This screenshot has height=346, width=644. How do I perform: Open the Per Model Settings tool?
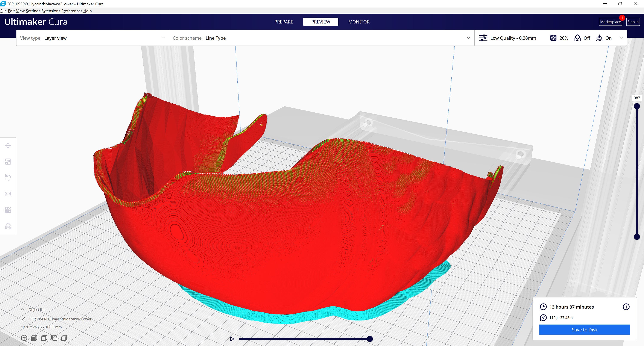pos(8,210)
